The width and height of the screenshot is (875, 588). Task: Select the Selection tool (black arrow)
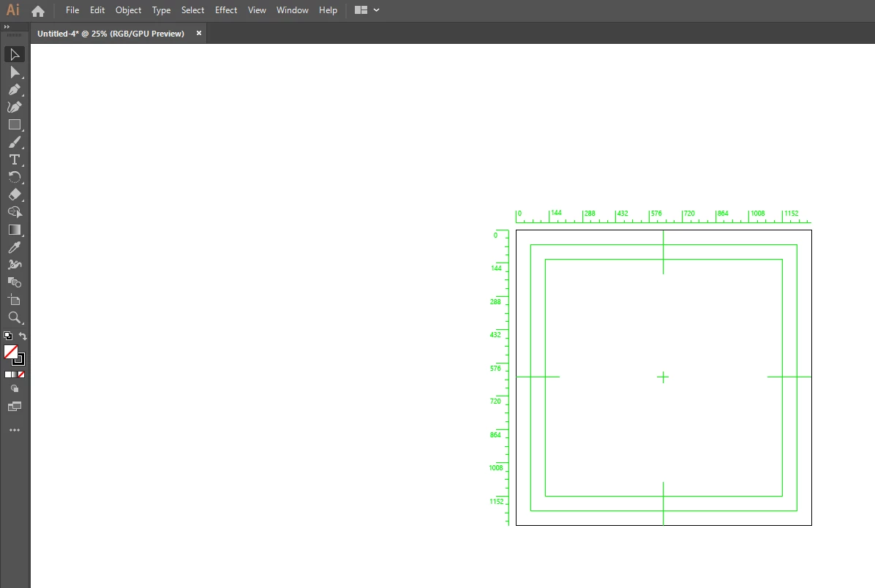coord(15,54)
